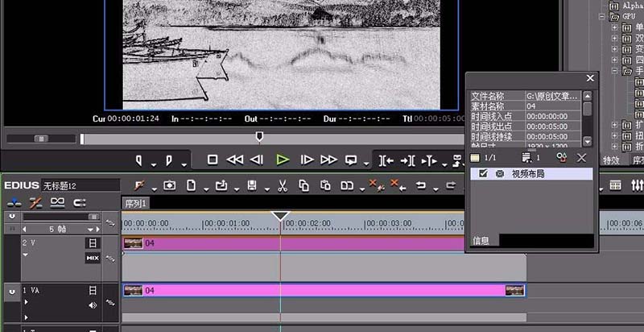Screen dimensions: 644x332
Task: Open the dropdown next to the save icon
Action: 267,190
